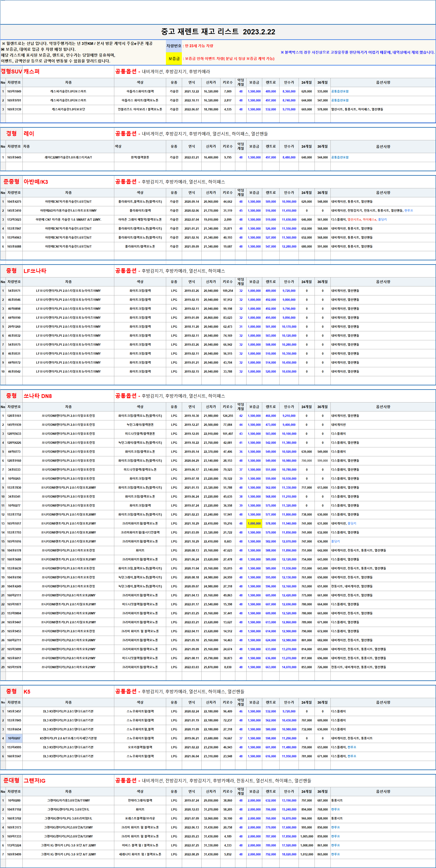The width and height of the screenshot is (436, 868).
Task: Click the title 중고 재렌트 재고 리스트 2023.2.22
Action: [x=218, y=32]
